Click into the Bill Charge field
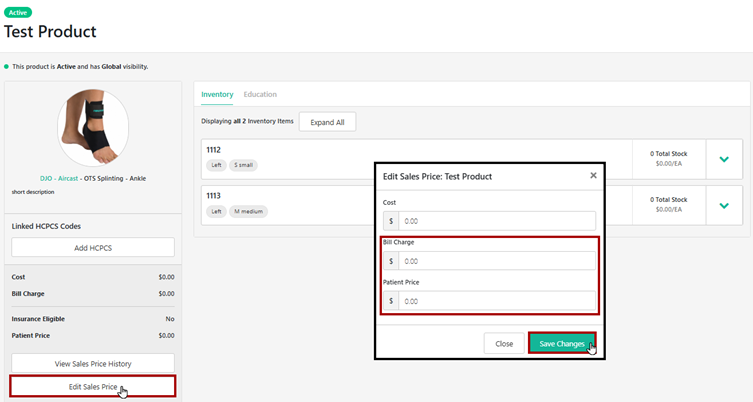Screen dimensions: 753x402 pos(496,261)
